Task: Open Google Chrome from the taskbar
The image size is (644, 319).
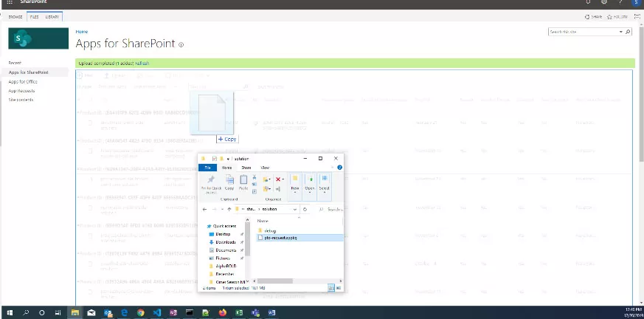Action: [x=140, y=312]
